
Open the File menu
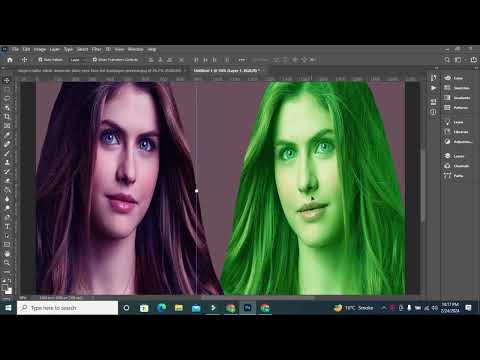[15, 49]
